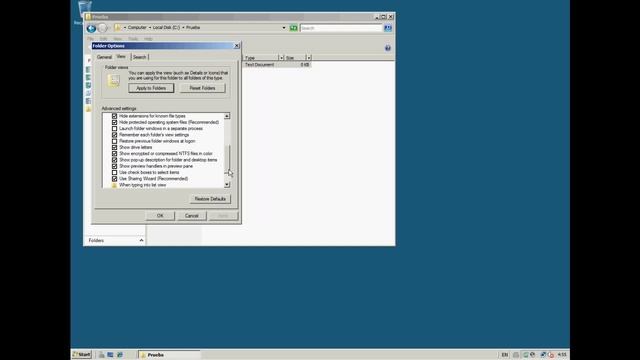Open the Help question-mark icon in Explorer

tap(388, 48)
